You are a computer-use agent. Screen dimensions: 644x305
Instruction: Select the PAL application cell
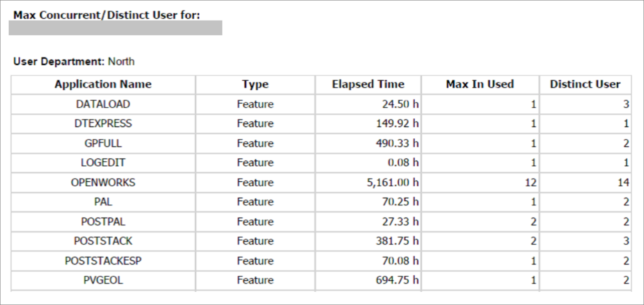[x=103, y=202]
